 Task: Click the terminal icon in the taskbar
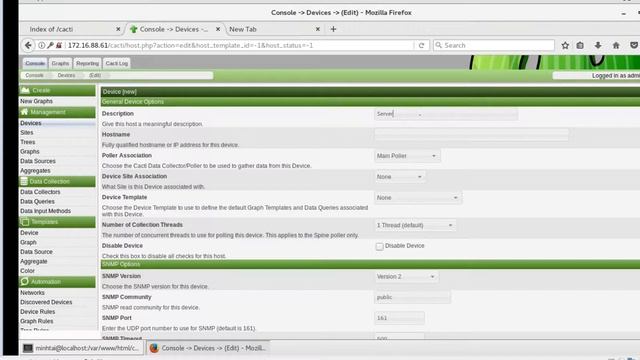point(28,348)
